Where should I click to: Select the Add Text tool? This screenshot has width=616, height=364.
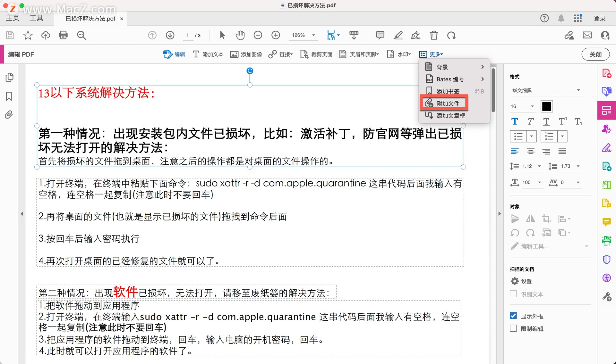(208, 54)
